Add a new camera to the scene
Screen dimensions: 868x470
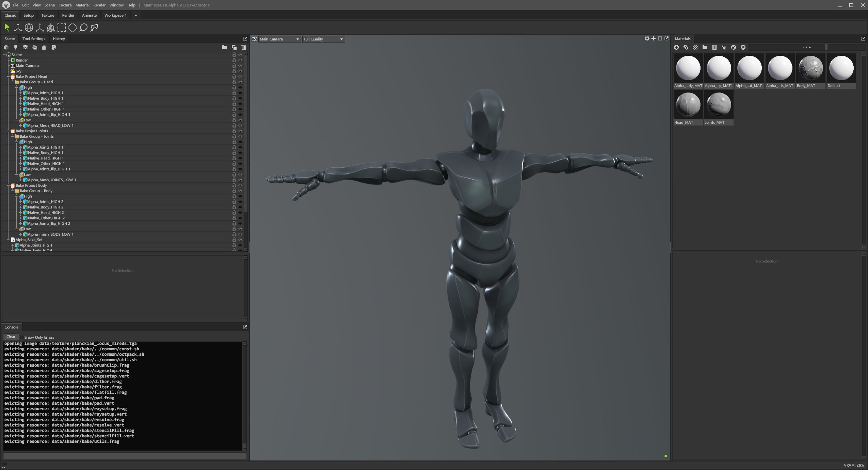click(25, 47)
